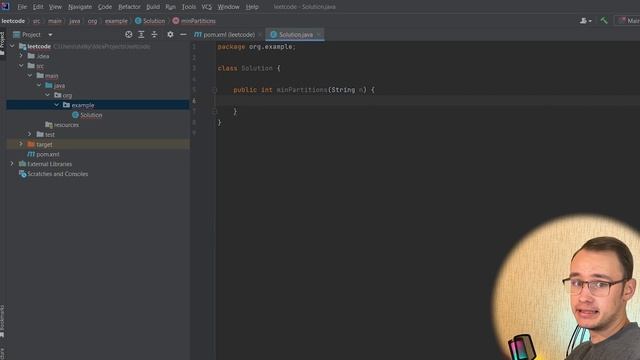Viewport: 640px width, 360px height.
Task: Click the main breadcrumb in navigation bar
Action: pyautogui.click(x=55, y=21)
